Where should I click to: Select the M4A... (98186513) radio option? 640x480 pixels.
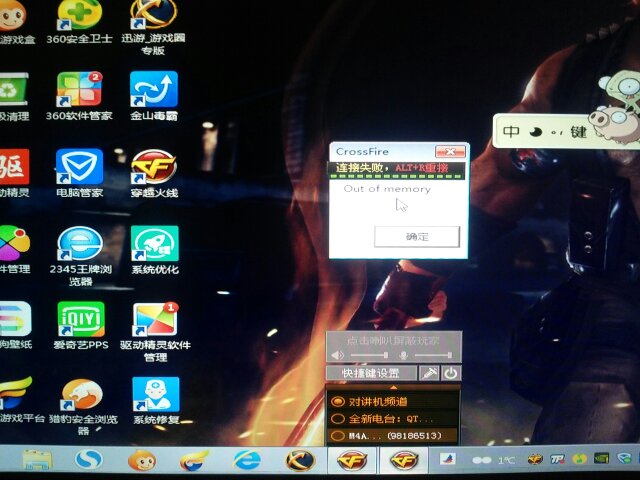(338, 436)
